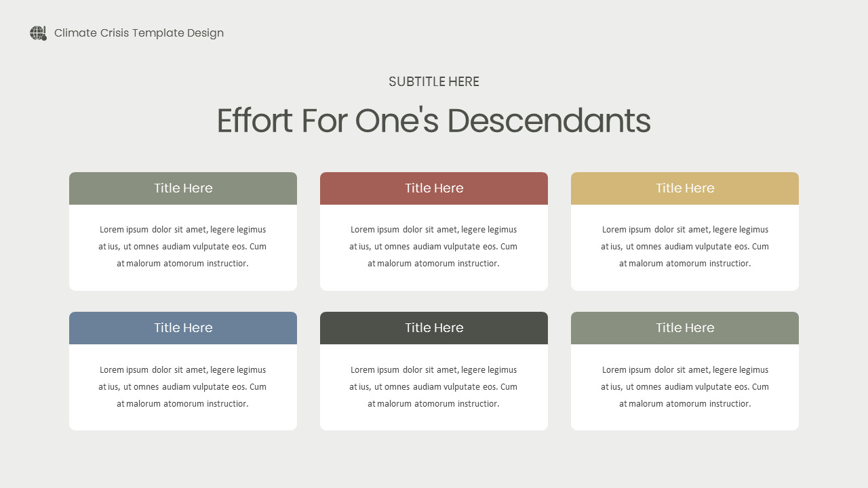This screenshot has width=868, height=488.
Task: Select the paragraph under the bottom-row green header
Action: (x=685, y=387)
